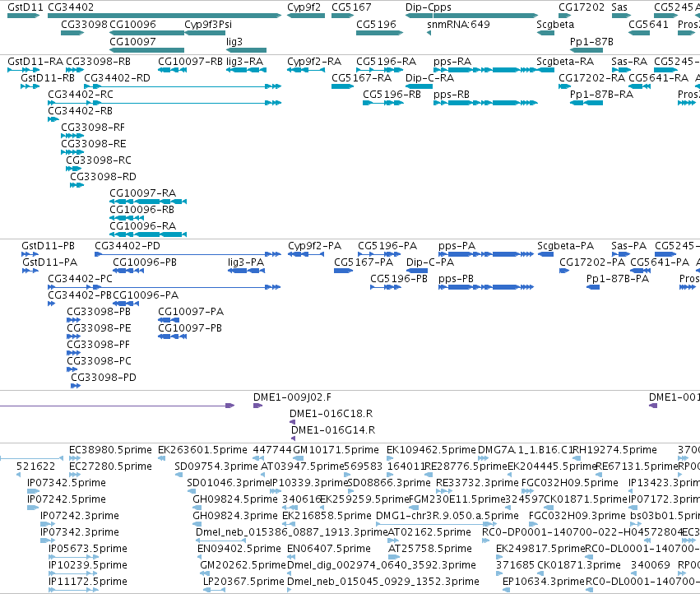Click the Pp1-87B-PA protein label
The width and height of the screenshot is (700, 594).
(618, 279)
